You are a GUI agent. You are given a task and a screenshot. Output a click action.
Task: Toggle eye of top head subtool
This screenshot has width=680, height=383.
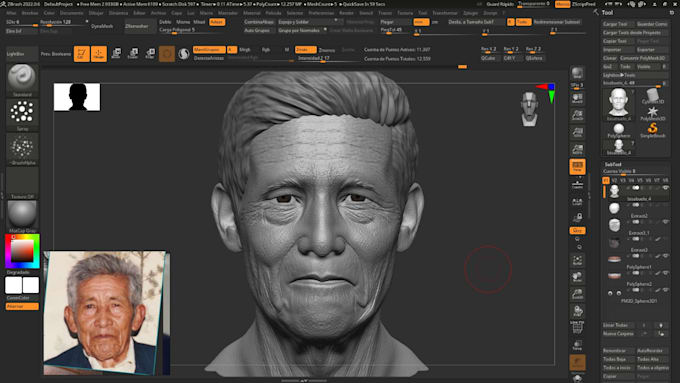[665, 188]
